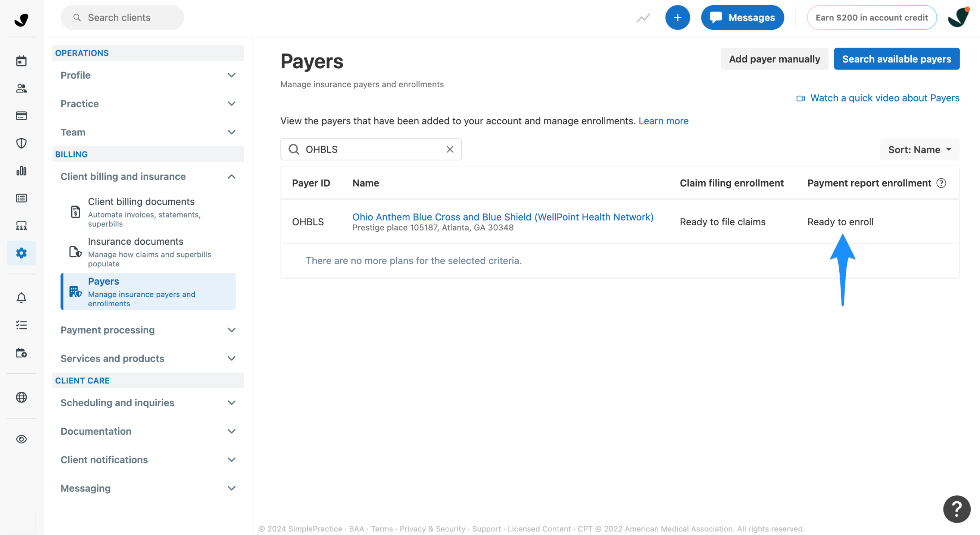Open the checklist tasks icon

coord(21,325)
